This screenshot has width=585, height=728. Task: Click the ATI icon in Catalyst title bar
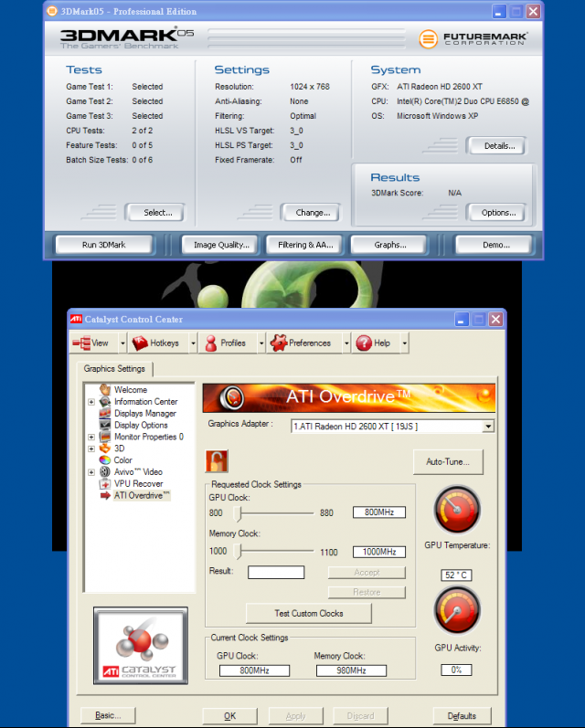coord(76,319)
